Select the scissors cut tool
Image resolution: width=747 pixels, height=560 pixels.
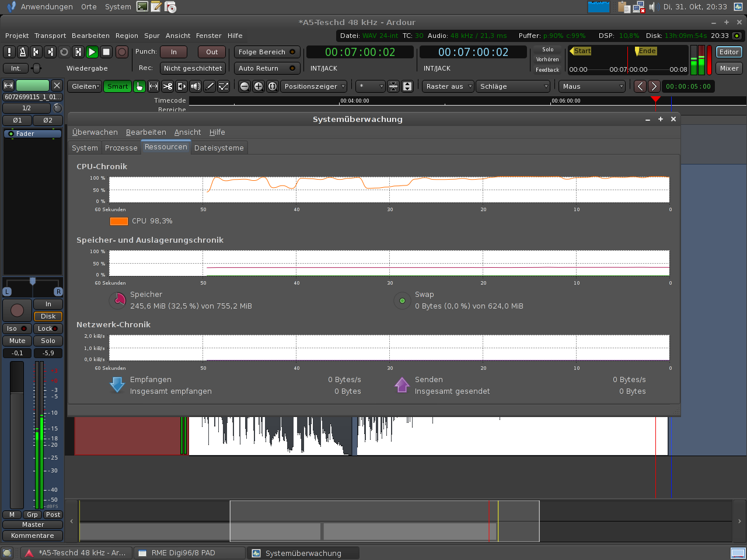[167, 86]
